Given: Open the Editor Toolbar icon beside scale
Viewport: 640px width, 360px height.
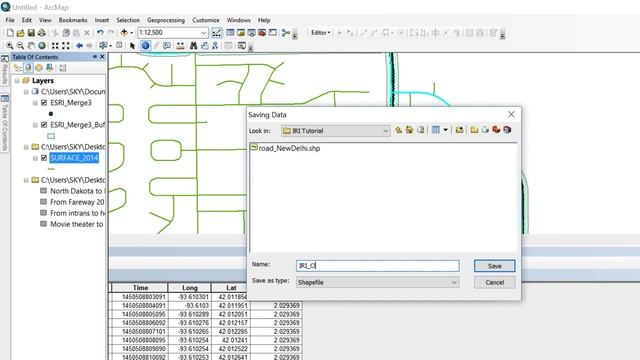Looking at the screenshot, I should pos(217,33).
